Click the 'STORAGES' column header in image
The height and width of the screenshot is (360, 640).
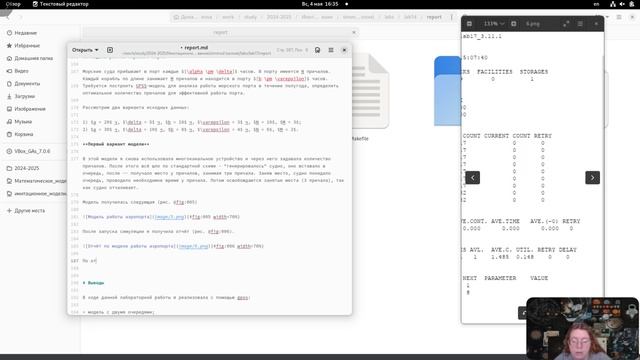(x=534, y=72)
